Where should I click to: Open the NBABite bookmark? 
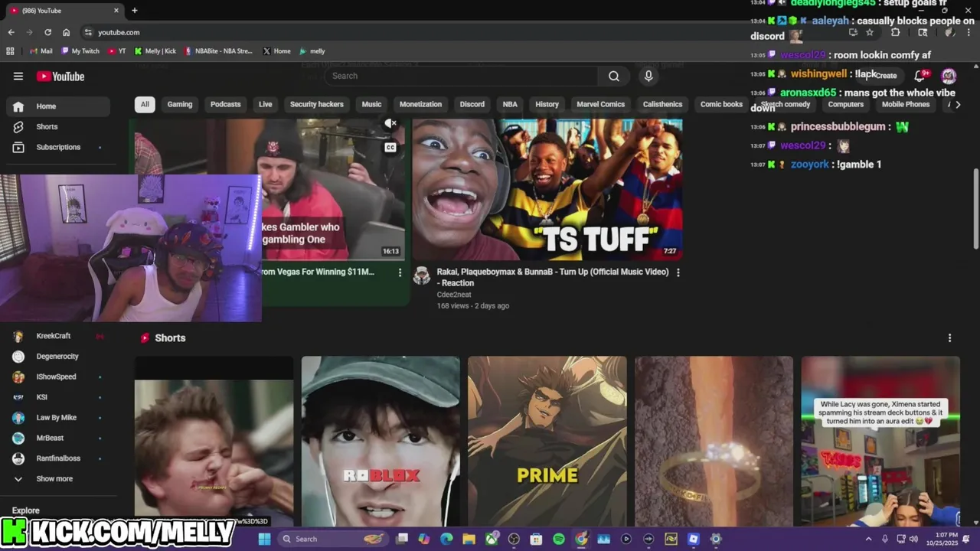point(217,51)
